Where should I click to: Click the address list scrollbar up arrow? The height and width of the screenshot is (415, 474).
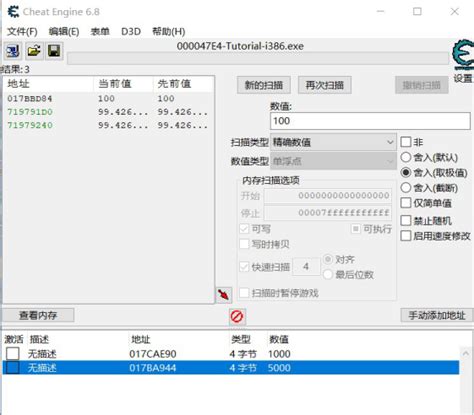466,353
